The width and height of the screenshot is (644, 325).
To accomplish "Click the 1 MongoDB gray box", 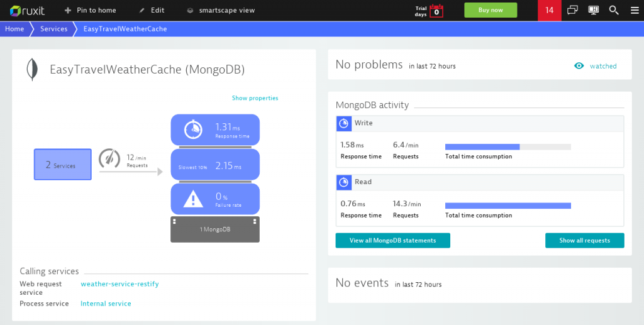I will [x=215, y=229].
